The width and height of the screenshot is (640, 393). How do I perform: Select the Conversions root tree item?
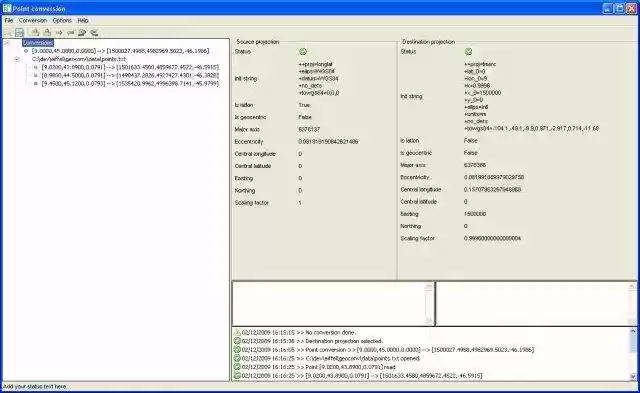coord(38,43)
